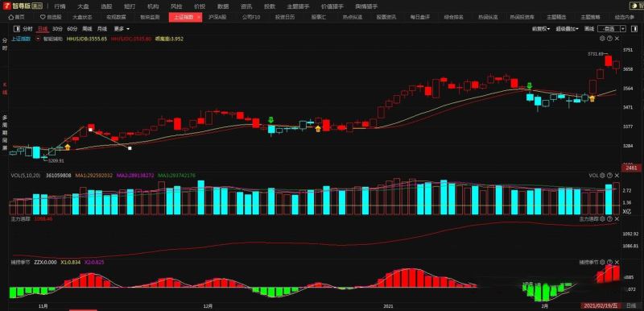Open the 行情 menu
The width and height of the screenshot is (644, 311).
pos(60,6)
